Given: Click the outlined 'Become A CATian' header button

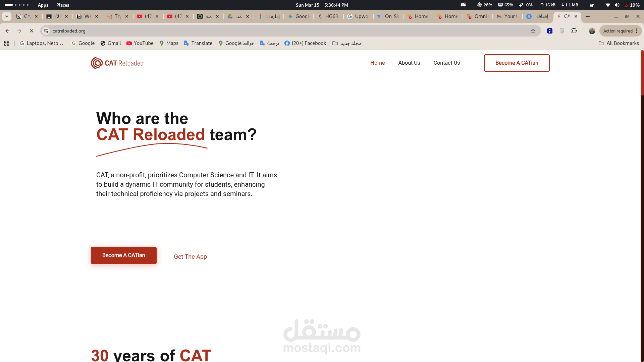Looking at the screenshot, I should (517, 63).
